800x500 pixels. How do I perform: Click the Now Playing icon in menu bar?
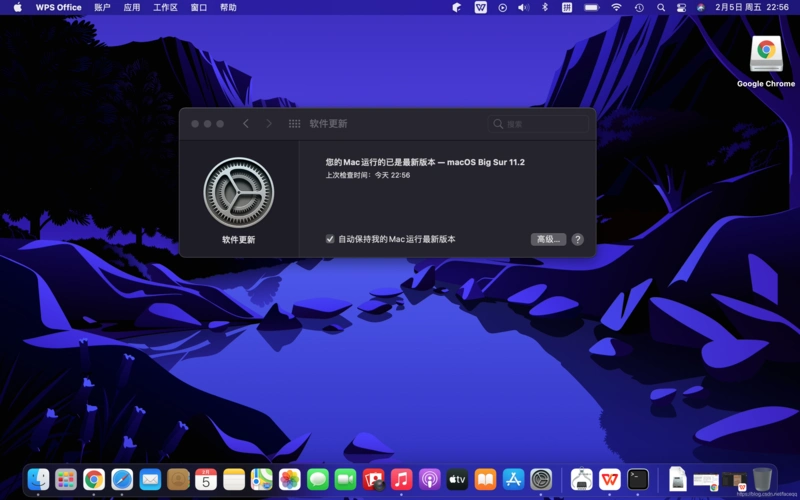click(503, 7)
